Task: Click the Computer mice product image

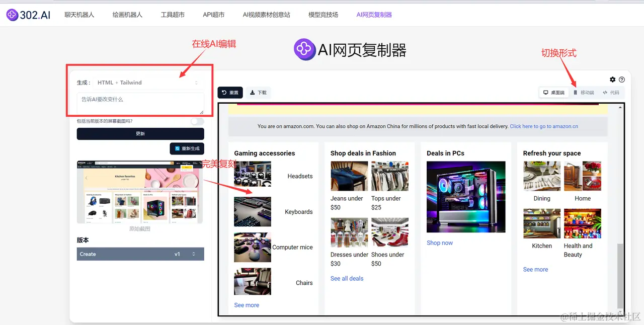Action: coord(253,247)
